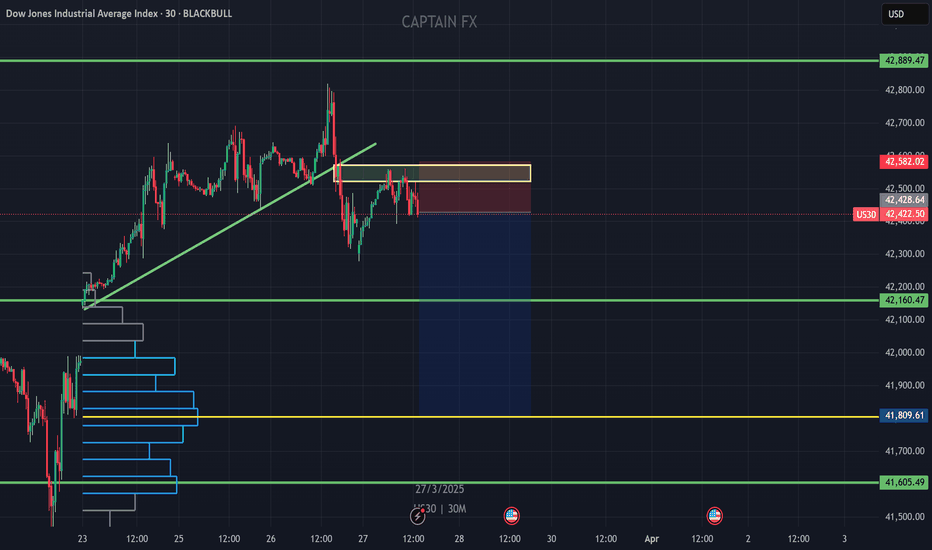The width and height of the screenshot is (932, 550).
Task: Click the Dow Jones Industrial Average Index title
Action: [82, 13]
